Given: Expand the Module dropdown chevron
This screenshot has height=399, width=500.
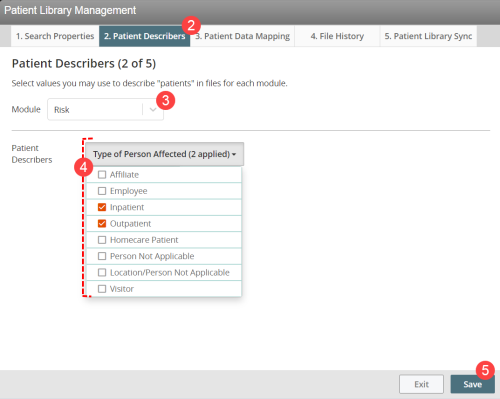Looking at the screenshot, I should [x=153, y=109].
